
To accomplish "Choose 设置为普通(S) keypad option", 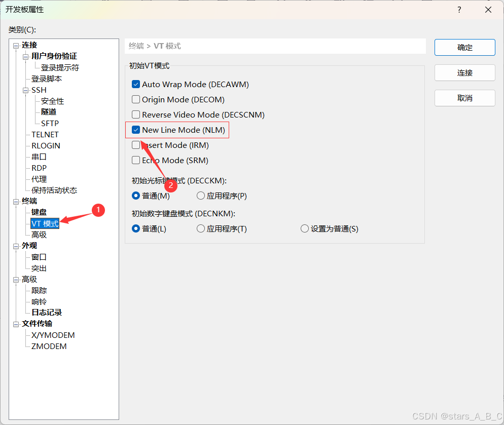I will coord(304,228).
